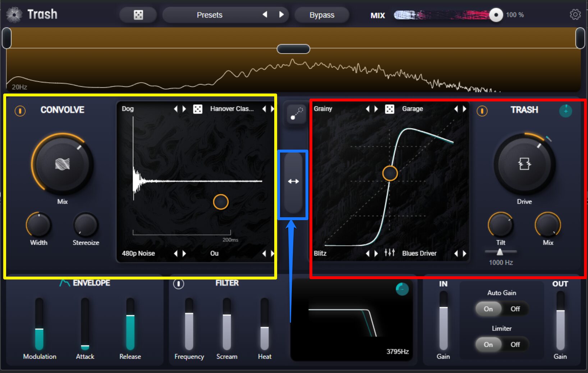The width and height of the screenshot is (588, 373).
Task: Randomize the Convolve impulses with dice
Action: (198, 109)
